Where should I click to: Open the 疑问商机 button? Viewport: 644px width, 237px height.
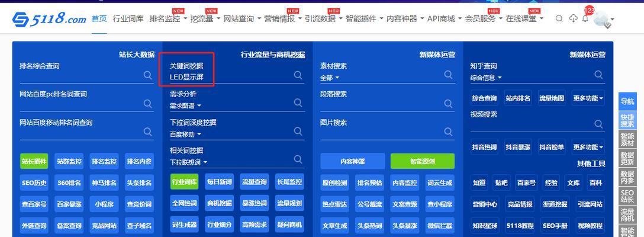pos(289,224)
